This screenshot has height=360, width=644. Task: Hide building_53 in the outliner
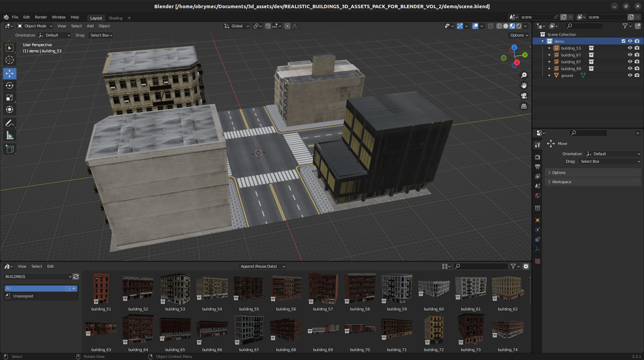click(x=630, y=48)
